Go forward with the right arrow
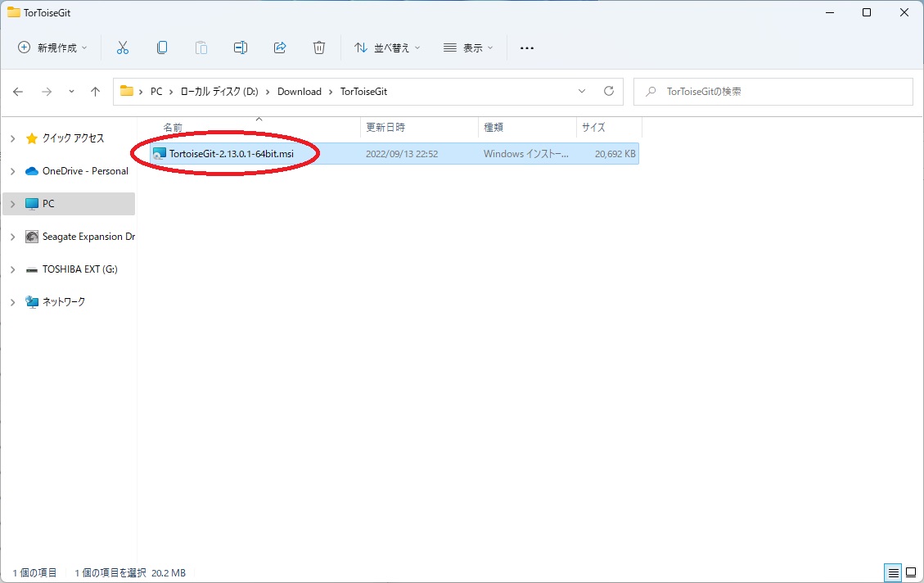This screenshot has width=924, height=583. point(47,92)
